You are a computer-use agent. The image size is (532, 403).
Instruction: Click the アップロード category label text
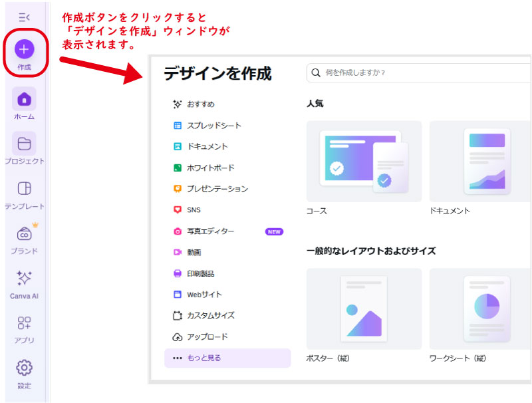coord(207,337)
